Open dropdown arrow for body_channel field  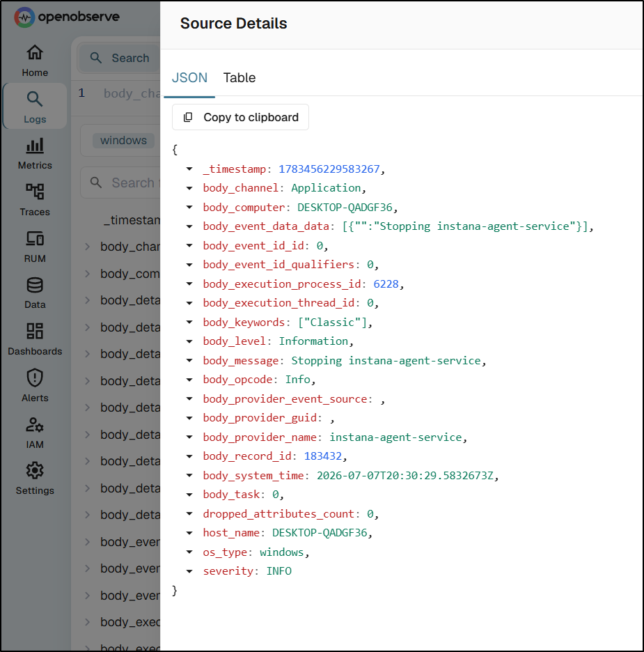[x=189, y=188]
